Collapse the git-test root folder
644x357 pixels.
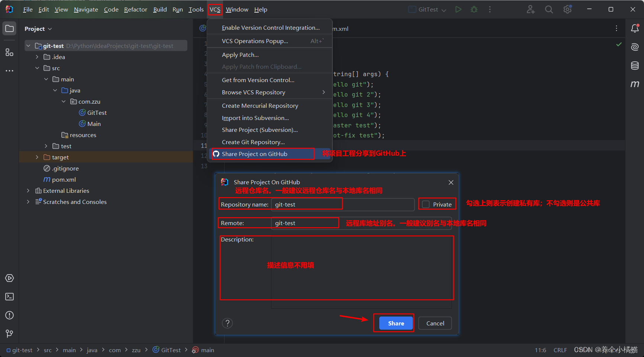(x=28, y=46)
